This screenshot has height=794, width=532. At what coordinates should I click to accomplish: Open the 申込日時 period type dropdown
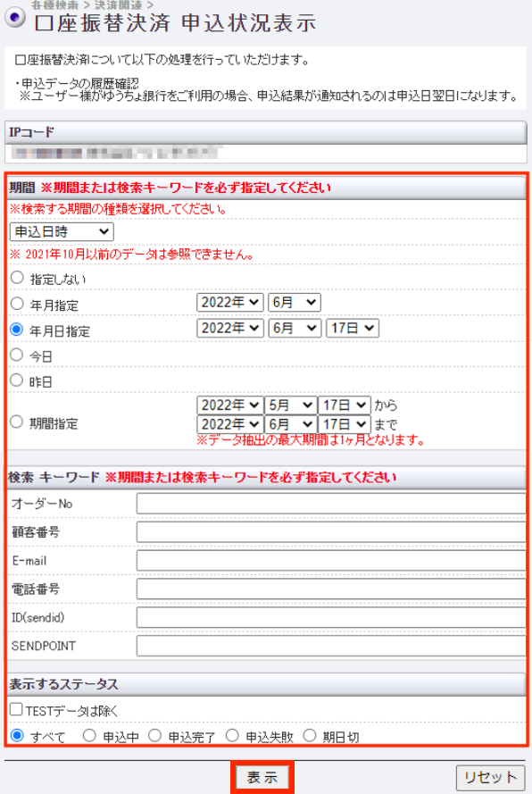pyautogui.click(x=62, y=232)
